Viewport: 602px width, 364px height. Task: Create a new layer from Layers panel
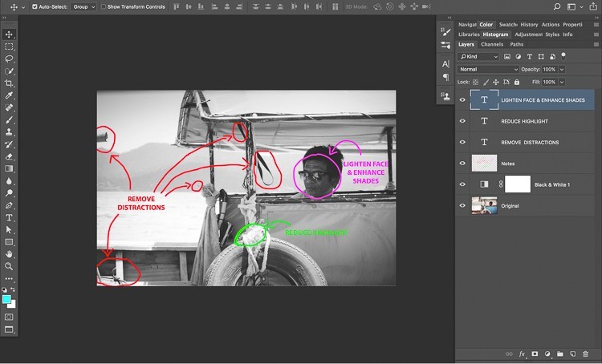click(x=572, y=354)
